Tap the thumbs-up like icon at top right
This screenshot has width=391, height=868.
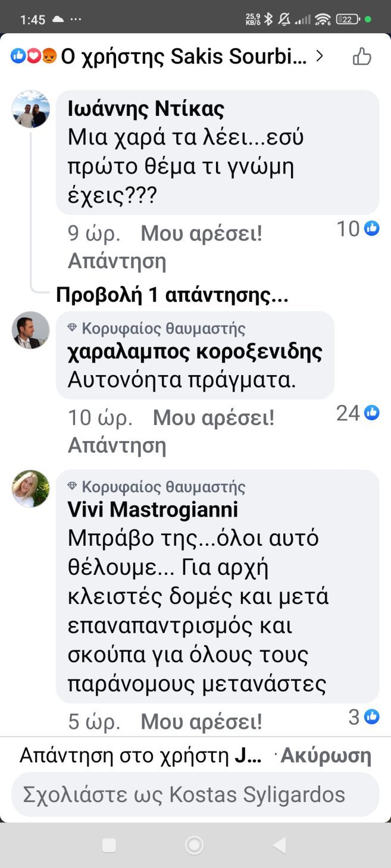tap(362, 56)
